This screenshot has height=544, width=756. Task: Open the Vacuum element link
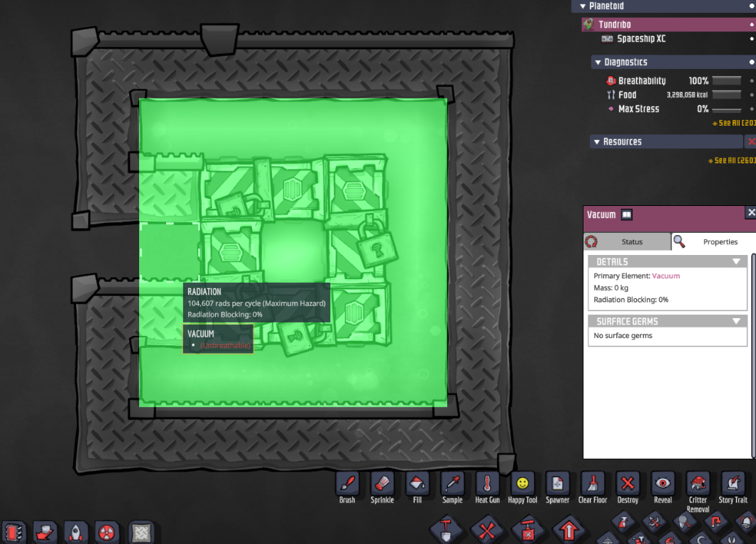pyautogui.click(x=666, y=276)
